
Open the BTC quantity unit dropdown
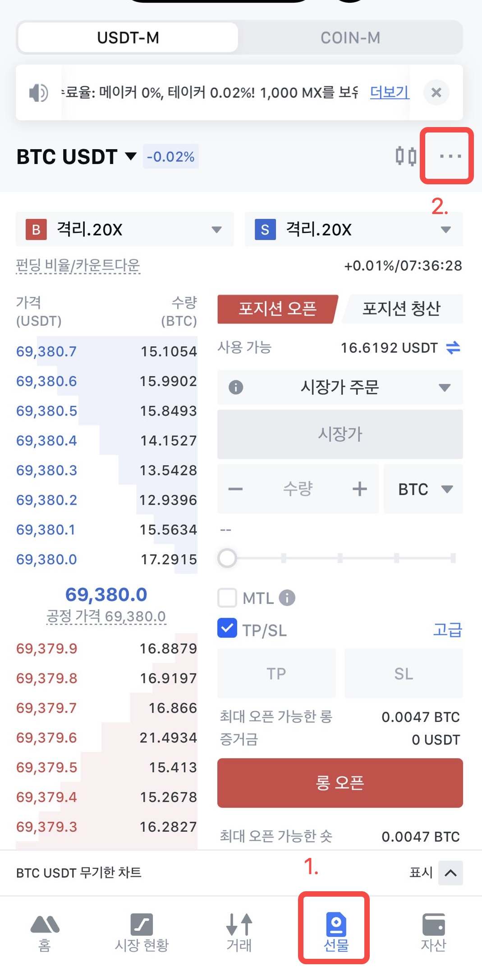[x=423, y=489]
